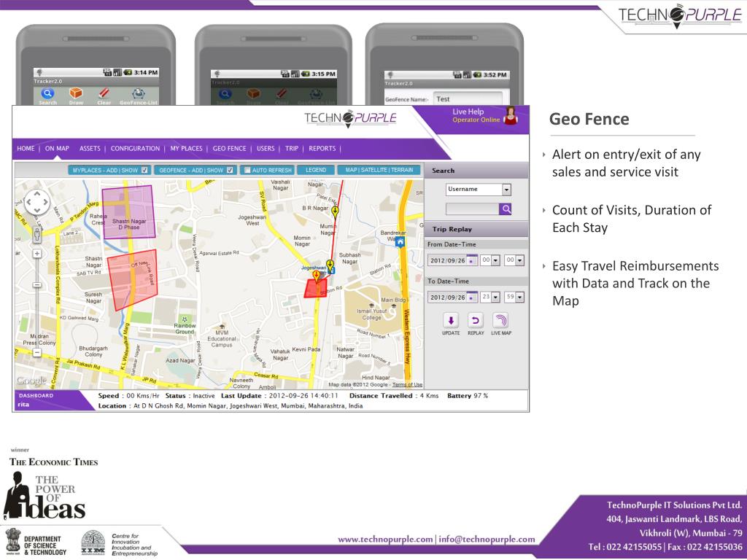This screenshot has width=747, height=560.
Task: Click the map zoom in plus button
Action: [x=36, y=254]
